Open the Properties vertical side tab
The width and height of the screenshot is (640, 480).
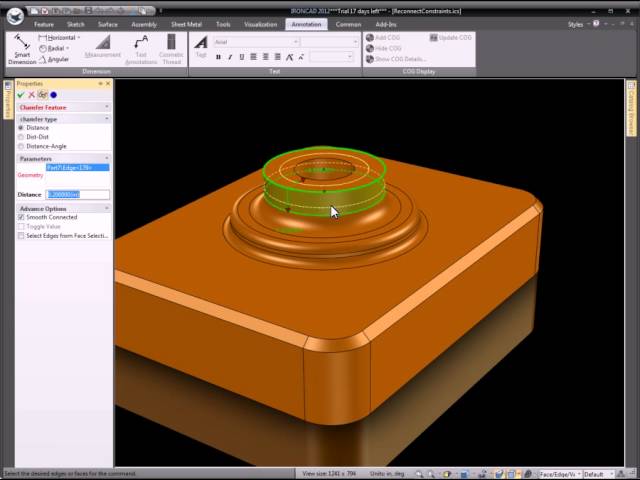coord(8,100)
